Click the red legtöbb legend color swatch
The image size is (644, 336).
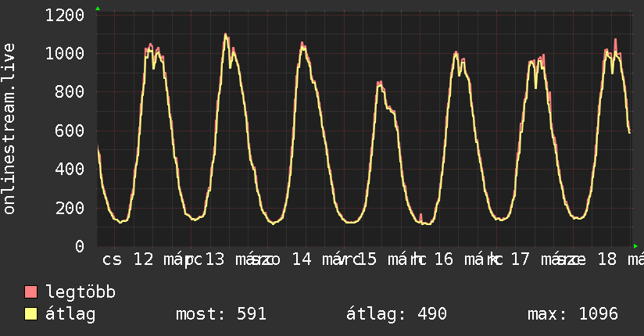(31, 292)
